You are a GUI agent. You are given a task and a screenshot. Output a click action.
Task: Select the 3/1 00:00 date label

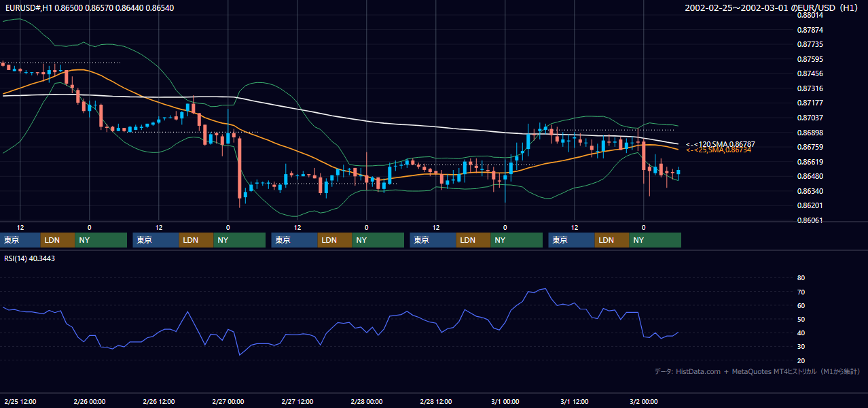pyautogui.click(x=505, y=402)
